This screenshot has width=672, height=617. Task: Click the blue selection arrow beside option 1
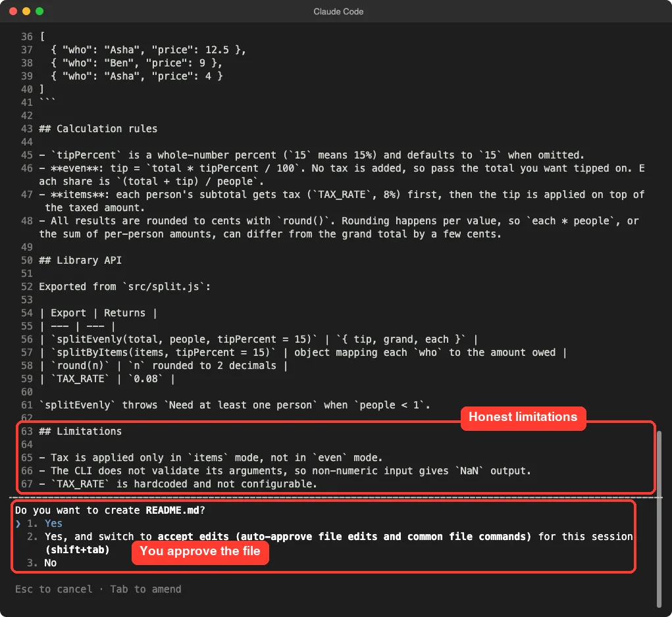pos(18,523)
